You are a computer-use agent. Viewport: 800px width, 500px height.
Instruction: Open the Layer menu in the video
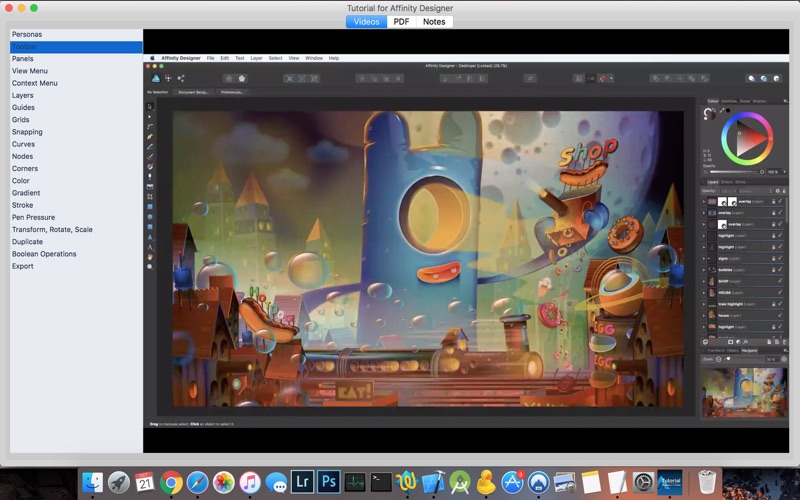pyautogui.click(x=256, y=58)
